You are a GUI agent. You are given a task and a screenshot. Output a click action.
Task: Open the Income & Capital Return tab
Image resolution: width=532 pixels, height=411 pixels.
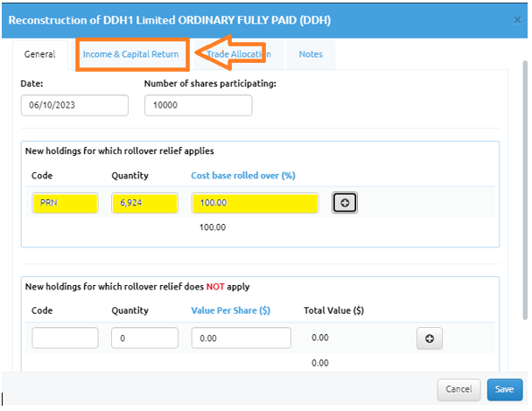pyautogui.click(x=130, y=54)
